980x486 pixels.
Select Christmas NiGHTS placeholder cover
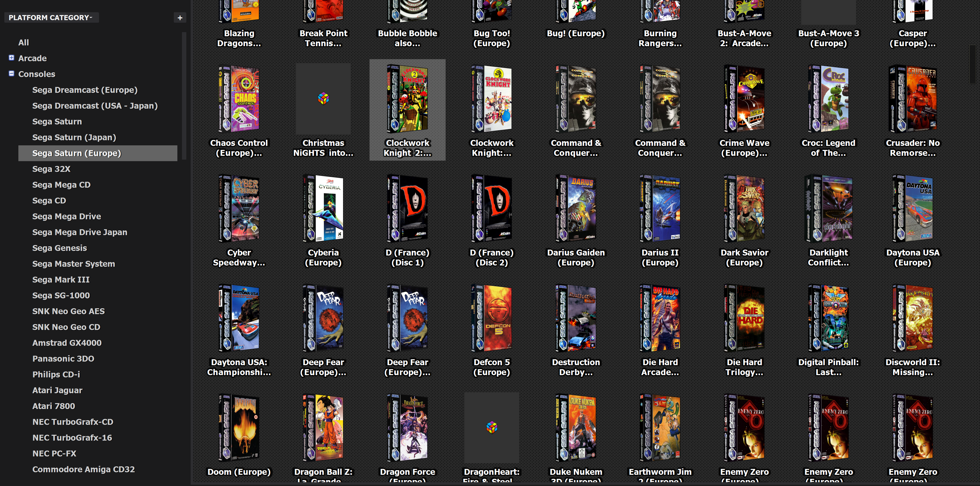tap(323, 99)
